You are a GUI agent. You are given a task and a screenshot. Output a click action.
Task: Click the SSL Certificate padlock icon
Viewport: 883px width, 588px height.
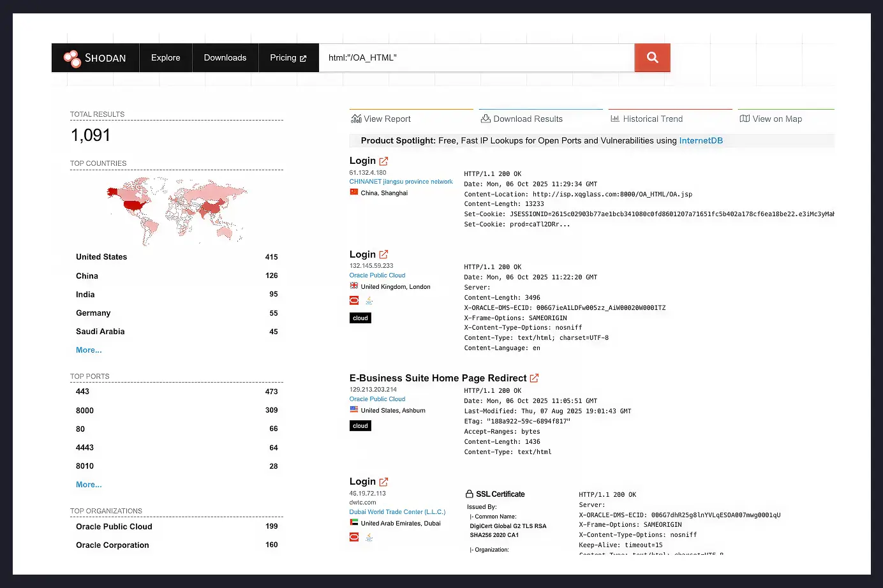click(x=470, y=493)
